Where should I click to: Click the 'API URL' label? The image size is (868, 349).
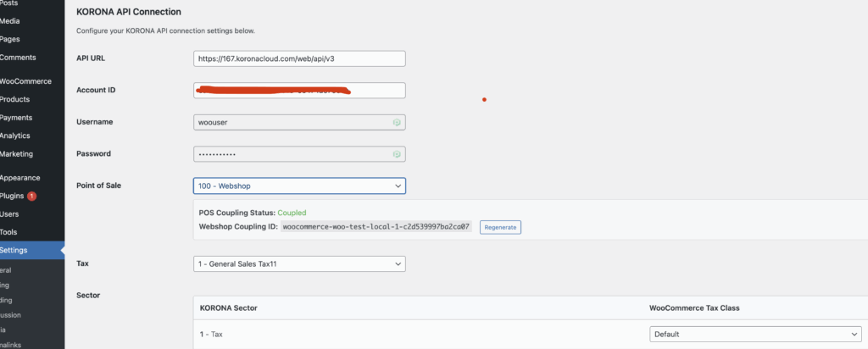click(91, 58)
